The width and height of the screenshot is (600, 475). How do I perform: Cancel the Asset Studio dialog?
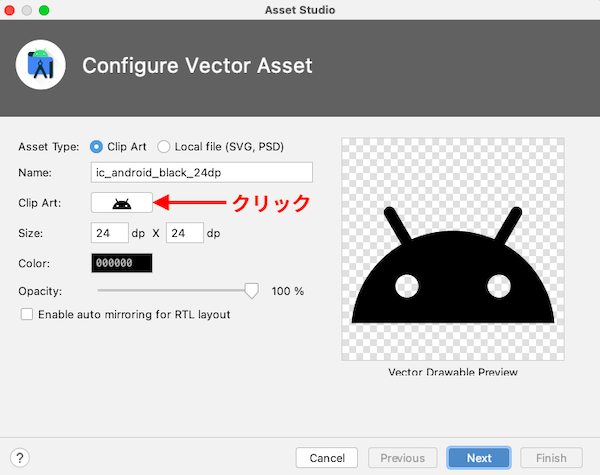click(327, 458)
